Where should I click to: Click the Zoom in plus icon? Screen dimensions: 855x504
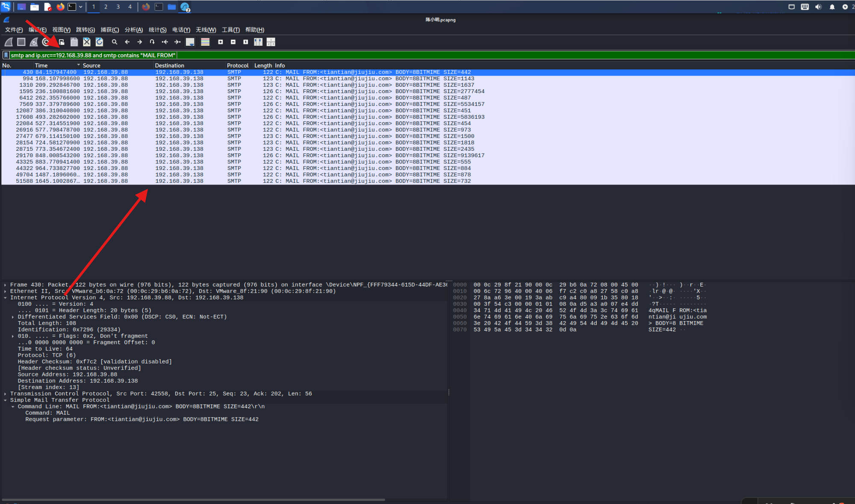[221, 42]
